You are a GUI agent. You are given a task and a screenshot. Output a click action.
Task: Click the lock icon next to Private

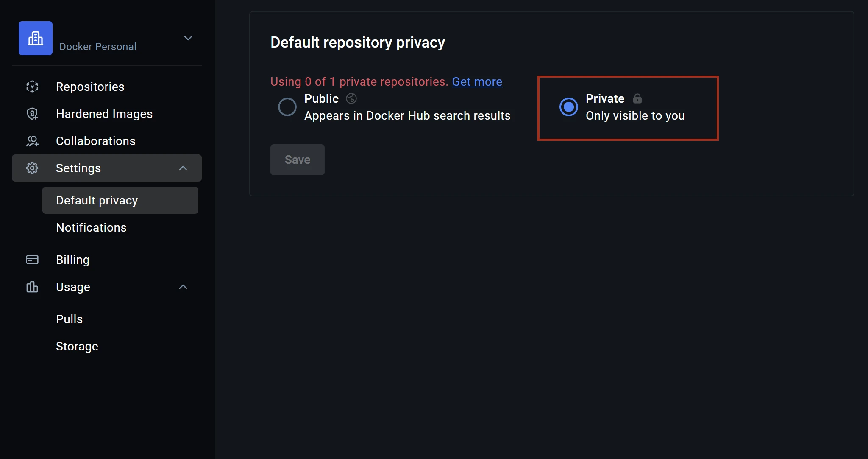[637, 98]
